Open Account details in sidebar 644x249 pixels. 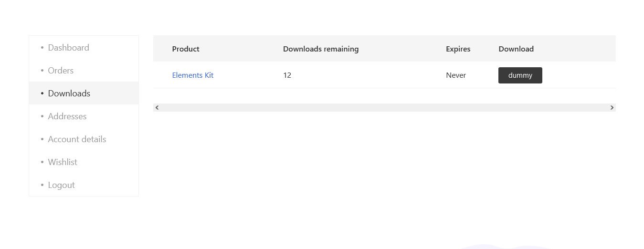click(x=77, y=139)
